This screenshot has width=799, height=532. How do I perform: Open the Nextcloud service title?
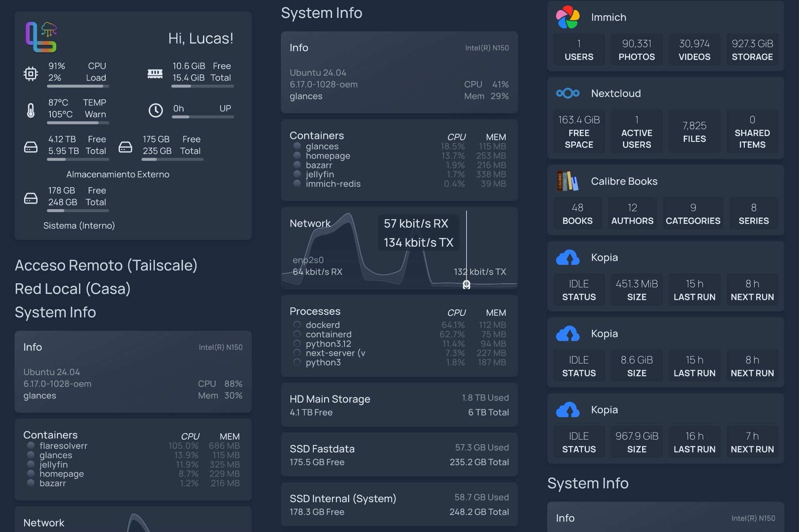(x=616, y=93)
